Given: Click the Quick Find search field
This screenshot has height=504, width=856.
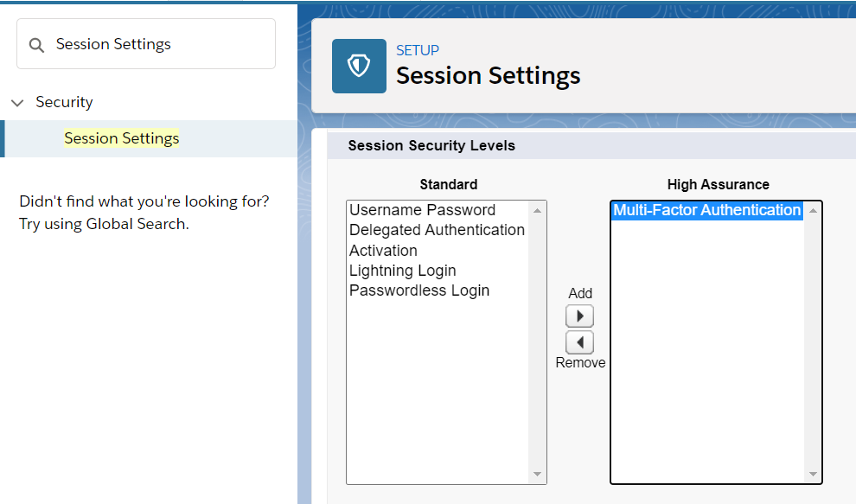Looking at the screenshot, I should [146, 44].
